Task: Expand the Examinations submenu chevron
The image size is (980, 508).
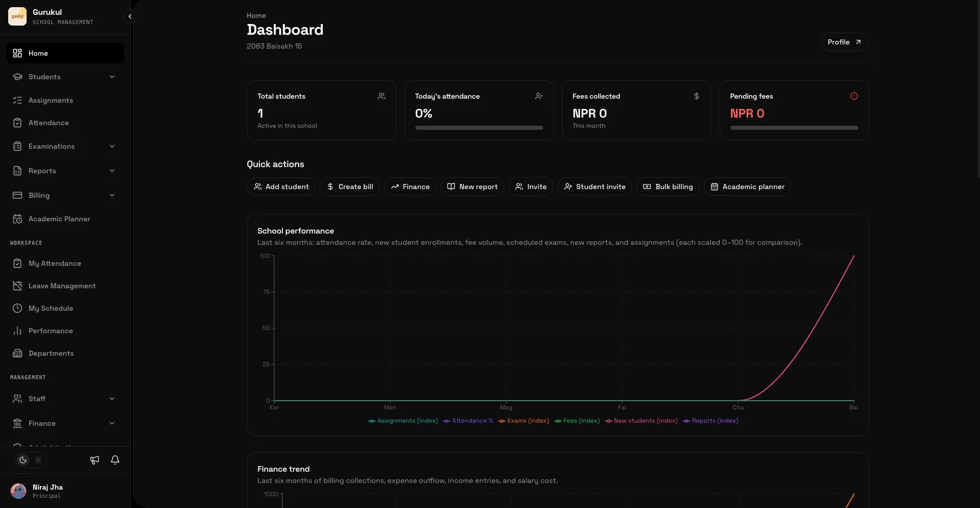Action: (112, 146)
